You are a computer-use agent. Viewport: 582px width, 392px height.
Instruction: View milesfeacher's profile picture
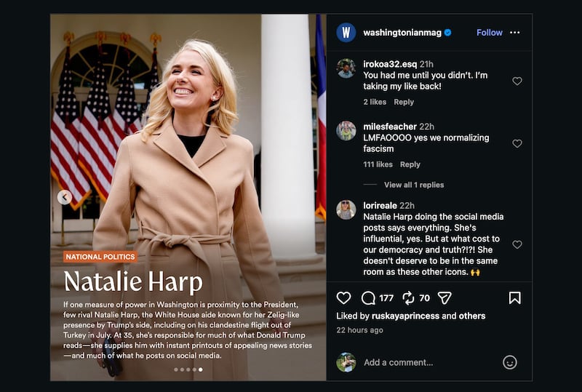[x=346, y=131]
